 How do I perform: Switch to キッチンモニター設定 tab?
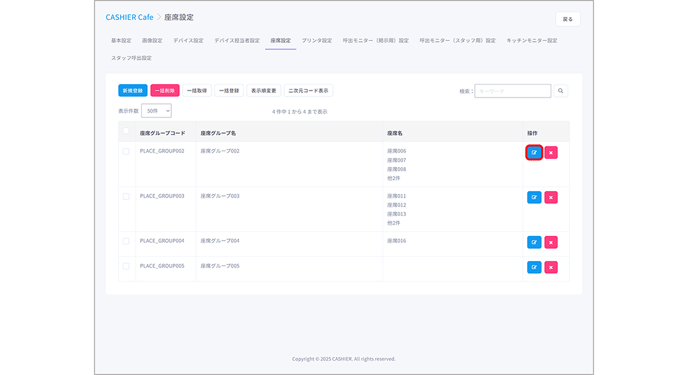point(532,40)
